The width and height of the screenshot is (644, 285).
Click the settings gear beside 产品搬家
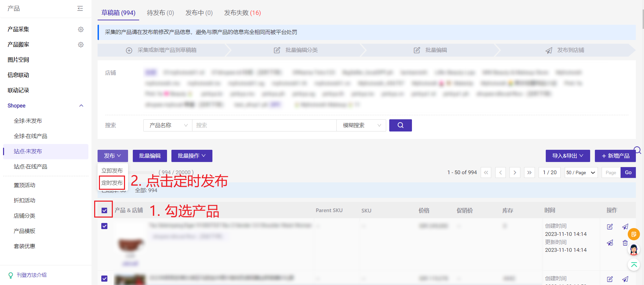pos(81,45)
